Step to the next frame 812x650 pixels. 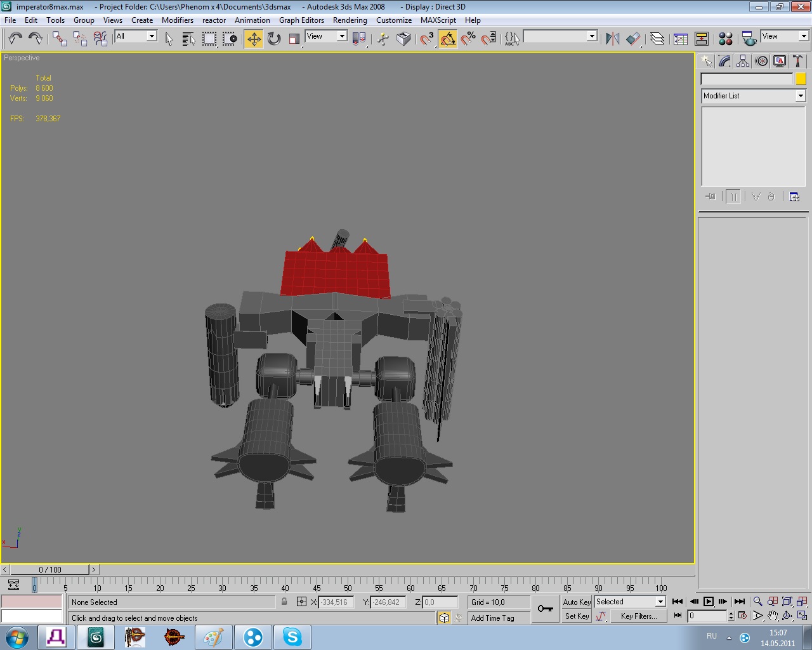click(723, 602)
